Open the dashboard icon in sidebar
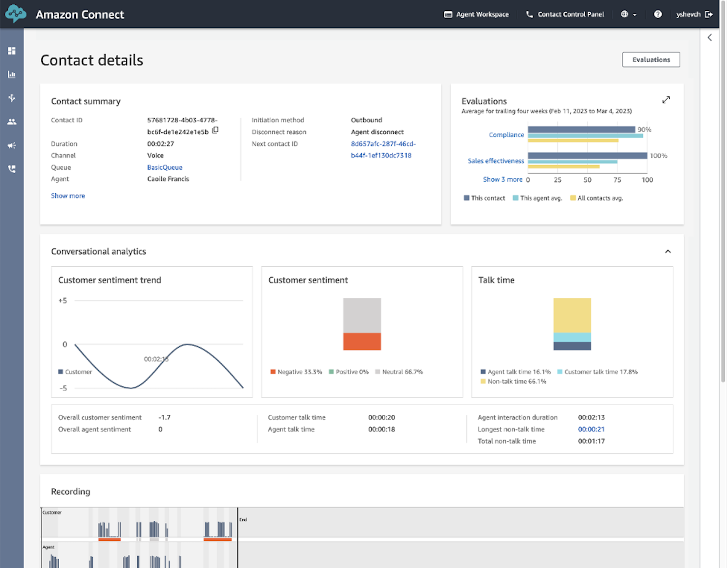Viewport: 728px width, 568px height. [12, 51]
